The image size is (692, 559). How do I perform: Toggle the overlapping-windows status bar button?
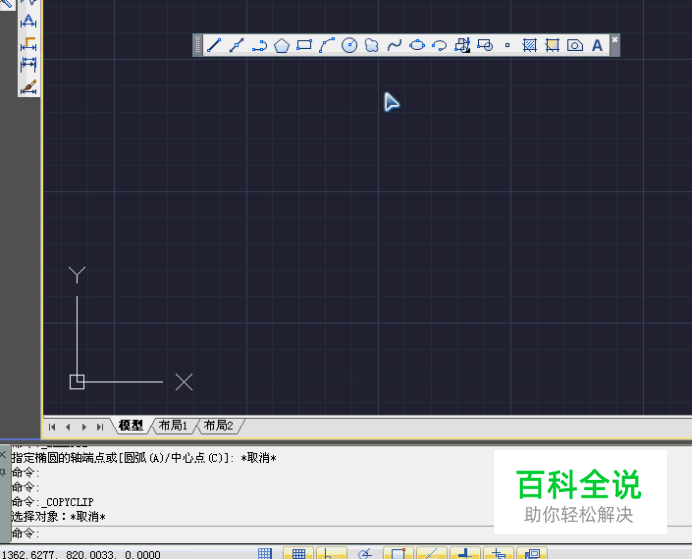[x=532, y=553]
